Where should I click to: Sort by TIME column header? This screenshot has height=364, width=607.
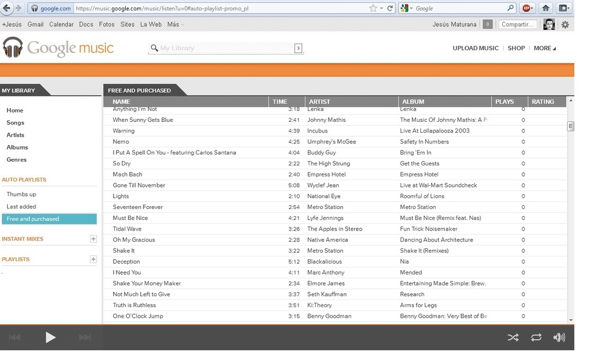(287, 101)
